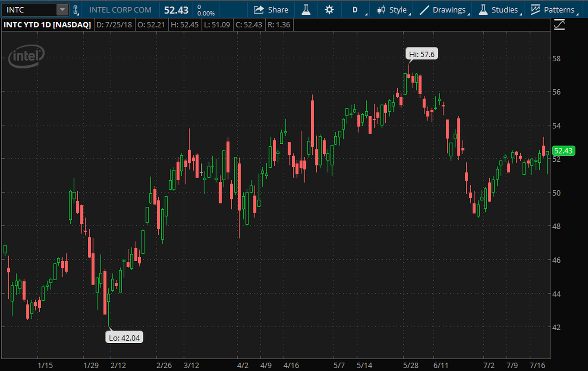Click the 5/28 date axis label
588x371 pixels.
coord(411,365)
